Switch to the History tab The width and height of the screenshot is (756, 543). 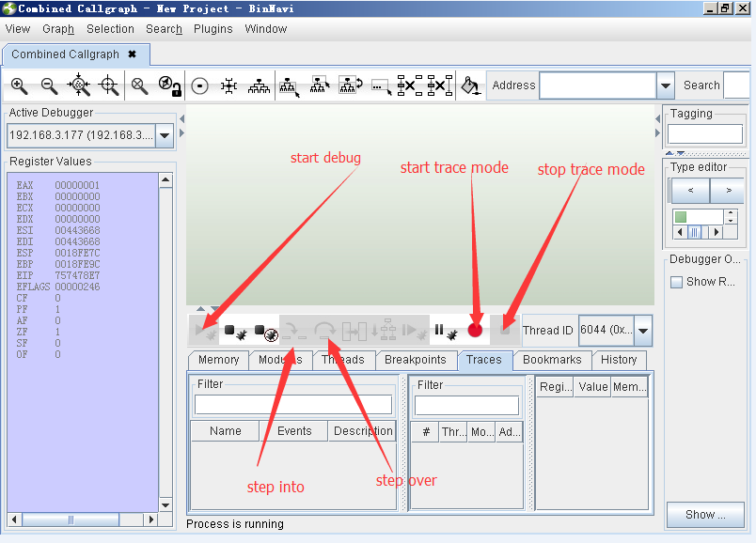pyautogui.click(x=619, y=360)
